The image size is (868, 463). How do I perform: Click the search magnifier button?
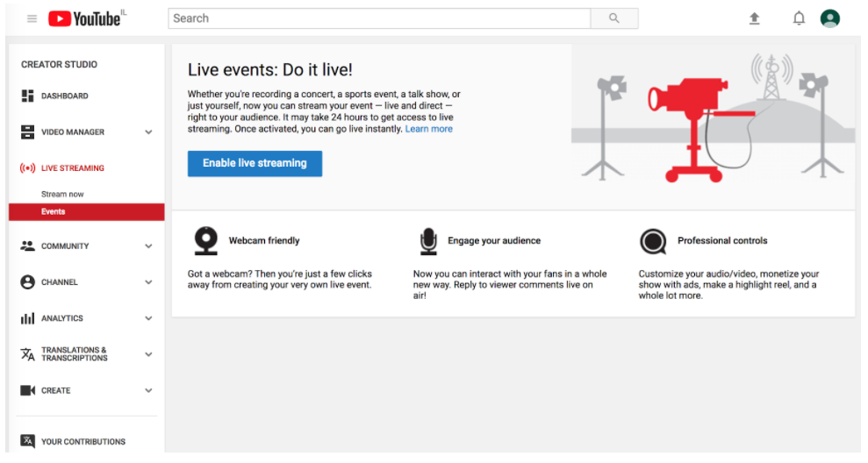[613, 18]
